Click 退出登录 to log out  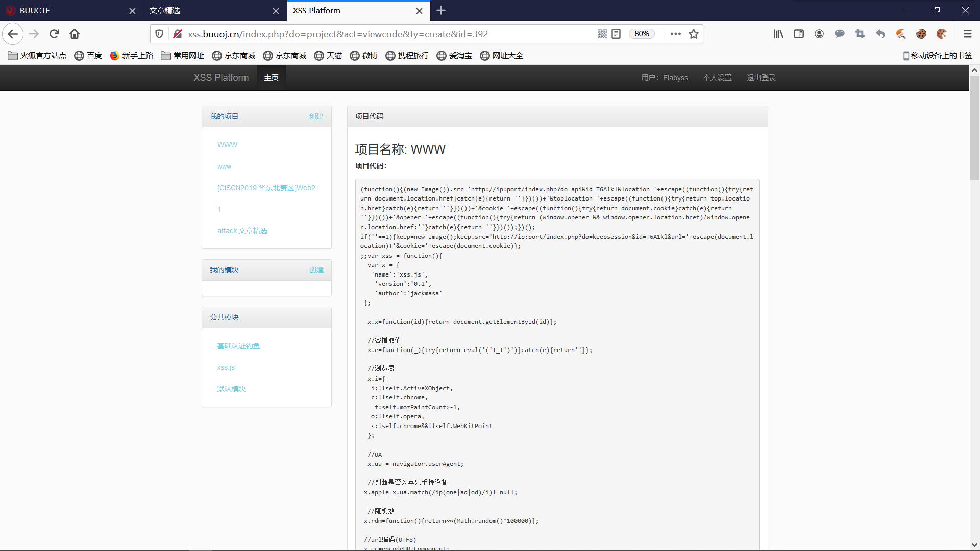(x=761, y=78)
